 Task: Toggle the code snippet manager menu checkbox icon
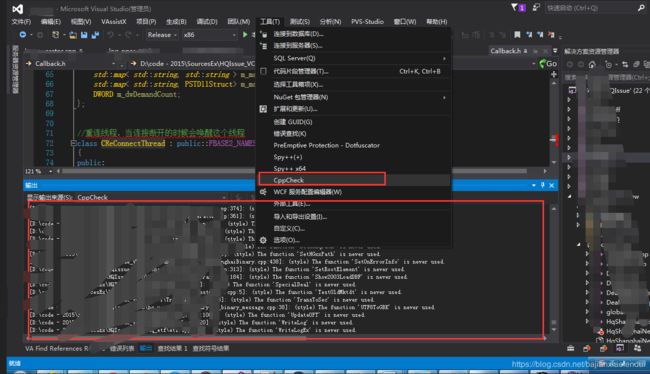[x=263, y=71]
